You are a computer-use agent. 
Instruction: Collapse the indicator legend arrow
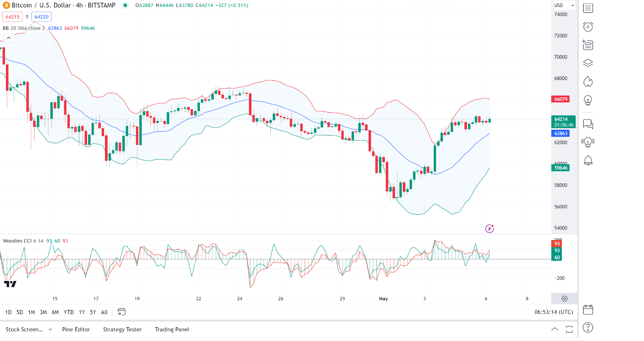[x=8, y=38]
